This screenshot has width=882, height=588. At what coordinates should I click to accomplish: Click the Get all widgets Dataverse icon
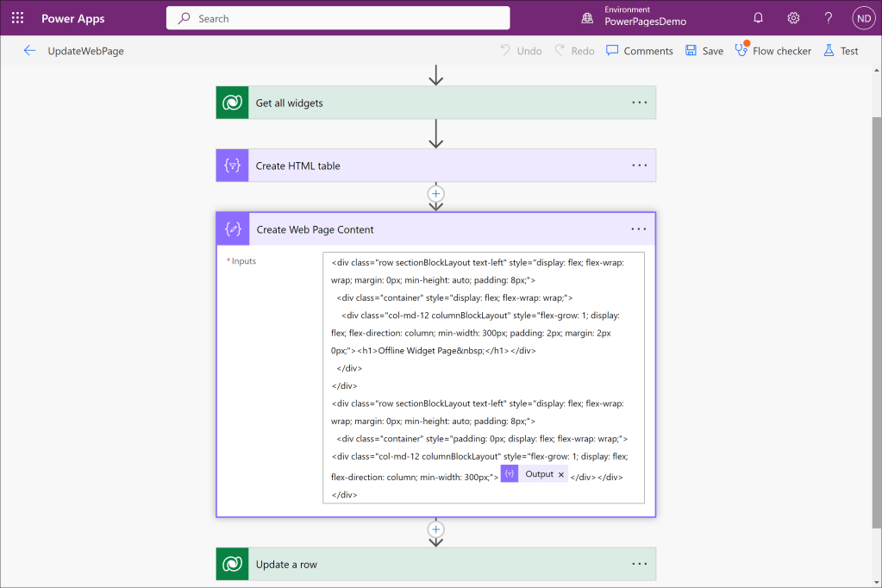[232, 103]
